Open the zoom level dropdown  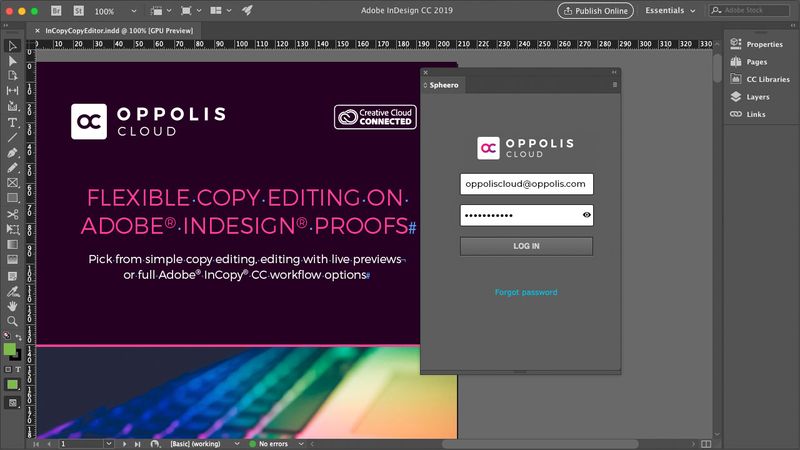click(134, 11)
